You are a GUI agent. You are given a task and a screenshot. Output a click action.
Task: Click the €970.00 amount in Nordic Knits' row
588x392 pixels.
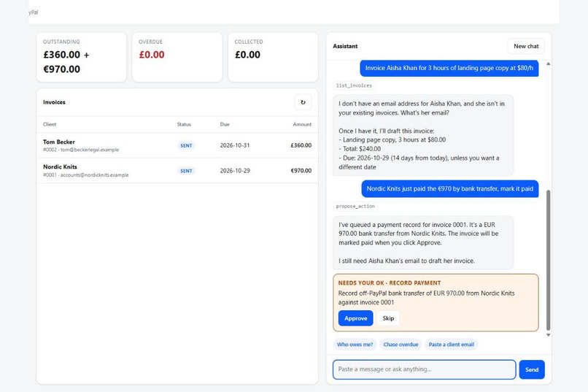(301, 170)
